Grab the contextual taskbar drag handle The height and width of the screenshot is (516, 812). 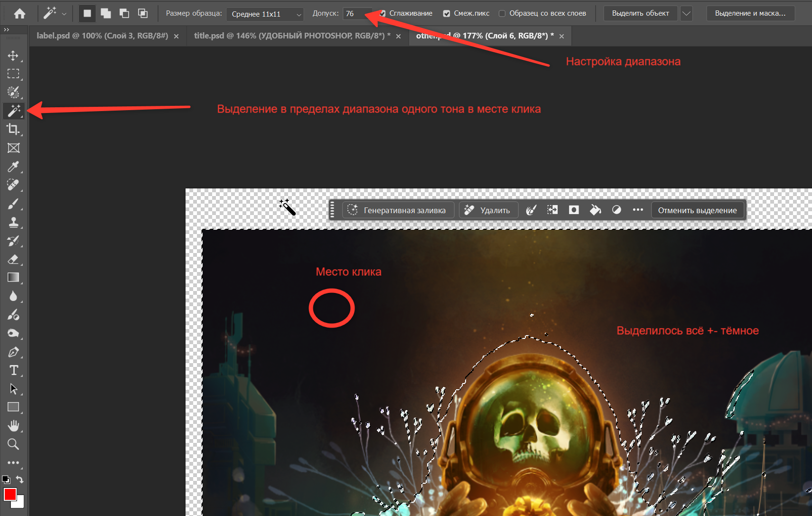(332, 210)
